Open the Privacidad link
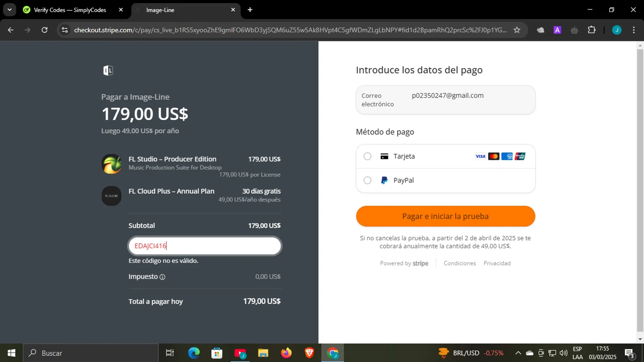The height and width of the screenshot is (362, 644). (497, 263)
